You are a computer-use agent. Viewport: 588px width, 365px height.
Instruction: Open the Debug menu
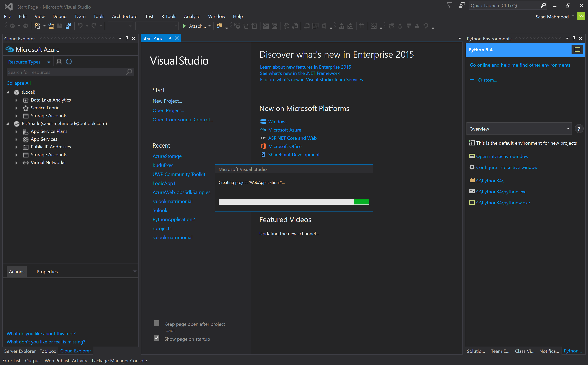click(x=59, y=16)
